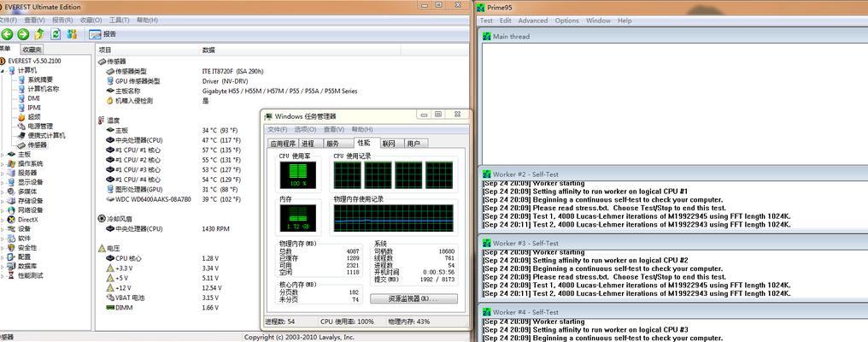Open EVEREST 报告(R) menu

(x=62, y=20)
